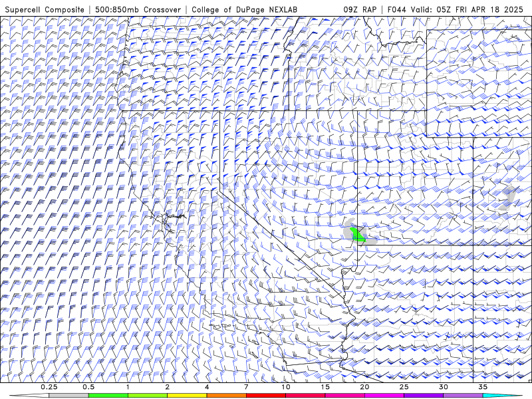
Task: Select the purple 25–30 color bar segment
Action: pyautogui.click(x=424, y=396)
